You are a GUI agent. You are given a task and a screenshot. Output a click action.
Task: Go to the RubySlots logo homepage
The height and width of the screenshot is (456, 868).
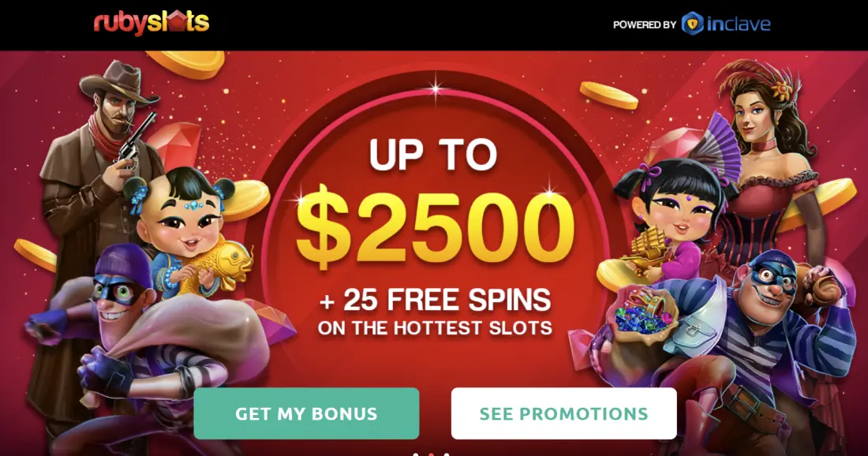click(x=152, y=24)
